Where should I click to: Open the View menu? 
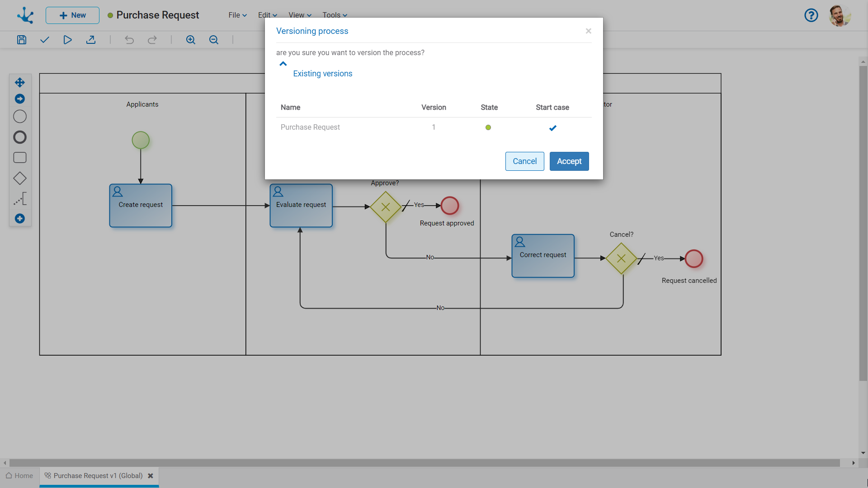pyautogui.click(x=300, y=15)
